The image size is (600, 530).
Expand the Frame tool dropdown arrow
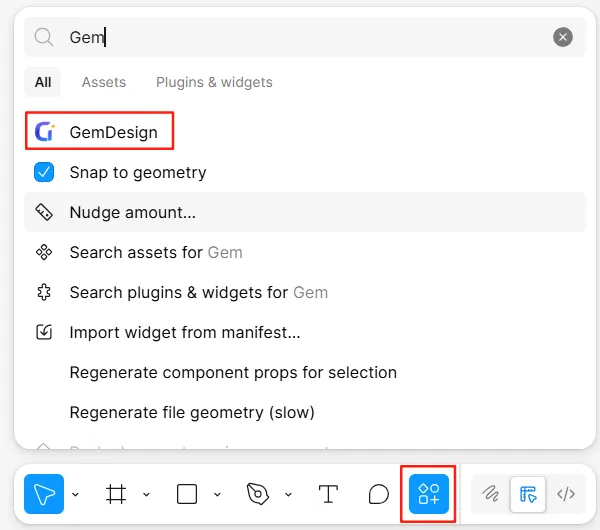point(146,494)
